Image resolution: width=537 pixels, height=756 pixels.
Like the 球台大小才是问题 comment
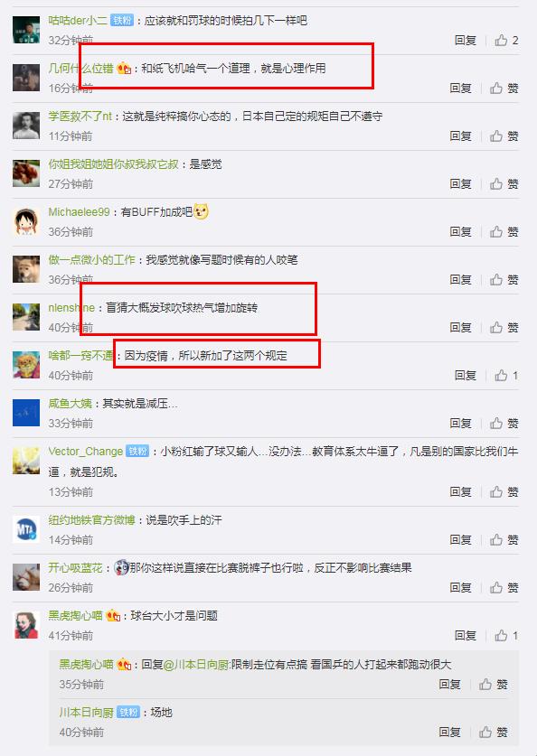tap(506, 636)
